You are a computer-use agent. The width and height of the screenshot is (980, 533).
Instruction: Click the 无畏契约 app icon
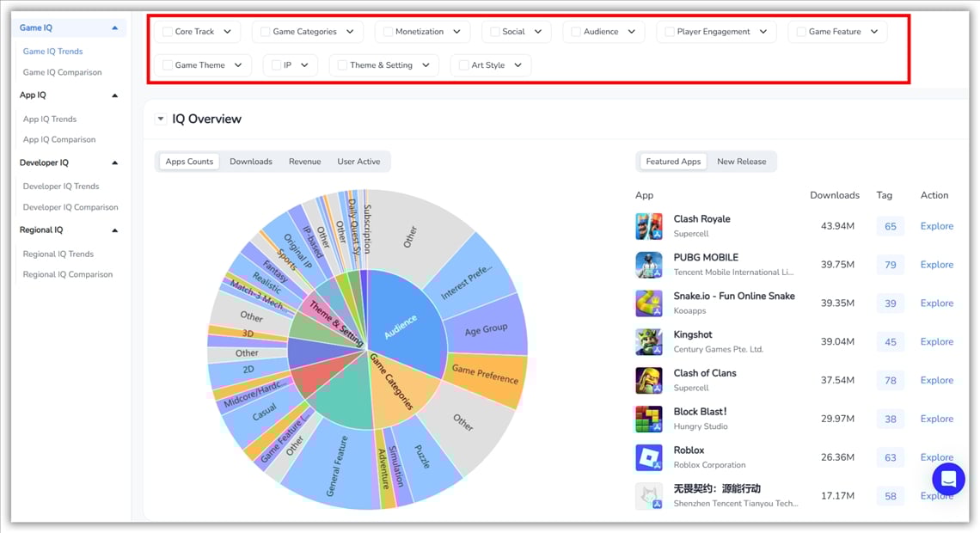point(651,495)
